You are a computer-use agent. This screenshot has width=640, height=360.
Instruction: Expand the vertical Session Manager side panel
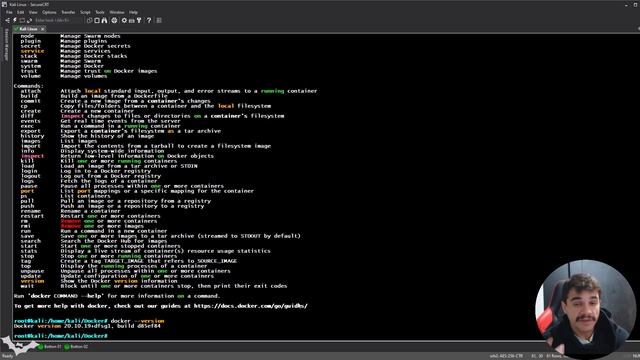pyautogui.click(x=6, y=45)
